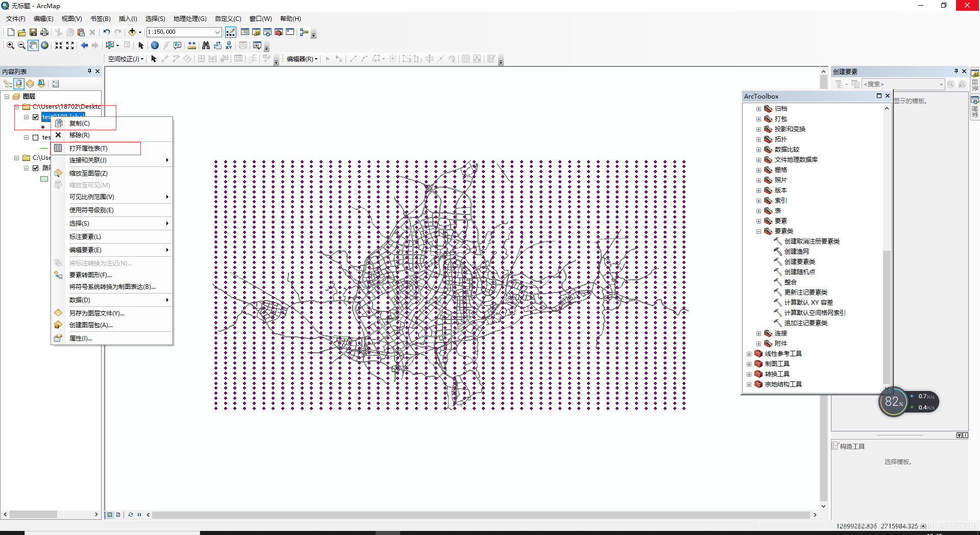Viewport: 980px width, 535px height.
Task: Uncheck the 路 layer visibility checkbox
Action: [36, 168]
